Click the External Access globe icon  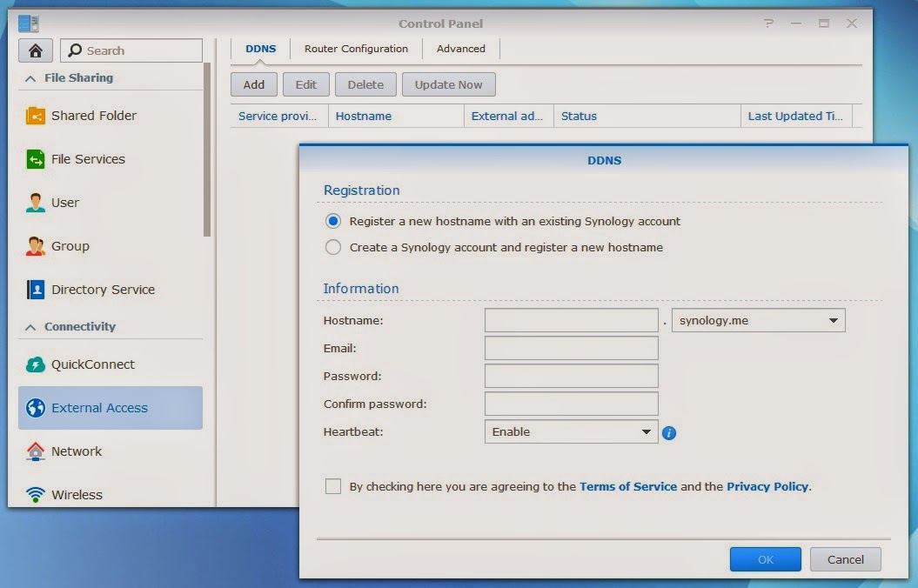[x=36, y=408]
